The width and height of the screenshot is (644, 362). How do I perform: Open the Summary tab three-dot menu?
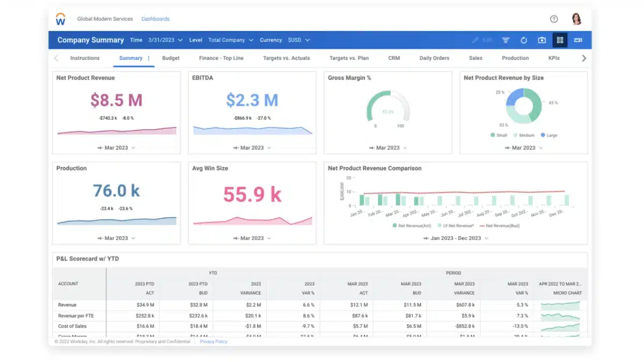[x=149, y=58]
